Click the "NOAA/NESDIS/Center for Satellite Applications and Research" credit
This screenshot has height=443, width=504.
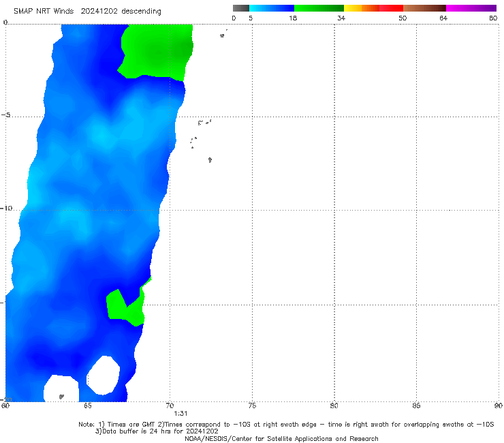[x=281, y=438]
